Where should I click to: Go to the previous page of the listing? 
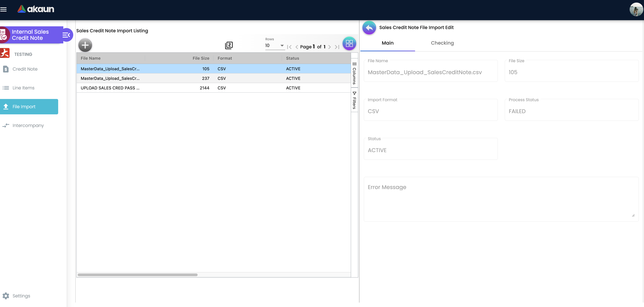pos(297,47)
